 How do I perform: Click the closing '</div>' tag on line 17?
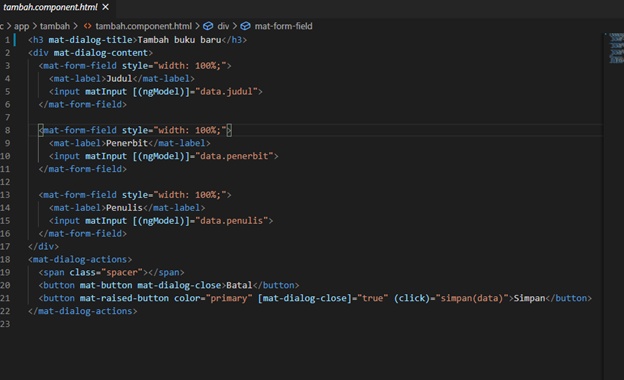pyautogui.click(x=43, y=247)
